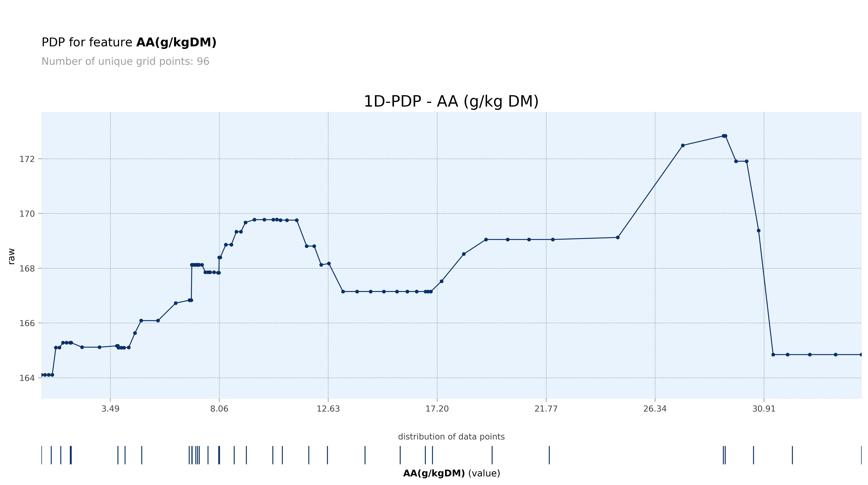Click the 26.34 x-axis tick label
This screenshot has width=868, height=485.
click(655, 409)
